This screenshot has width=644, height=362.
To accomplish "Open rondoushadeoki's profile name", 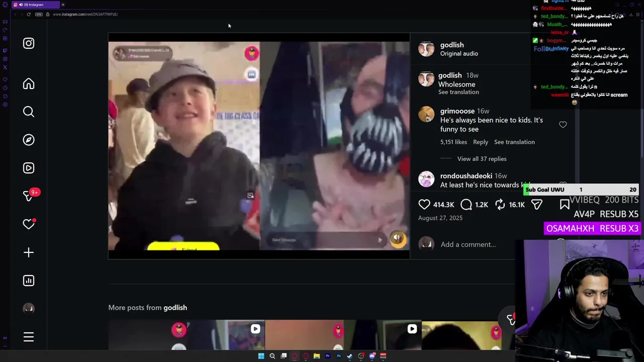I will coord(466,176).
